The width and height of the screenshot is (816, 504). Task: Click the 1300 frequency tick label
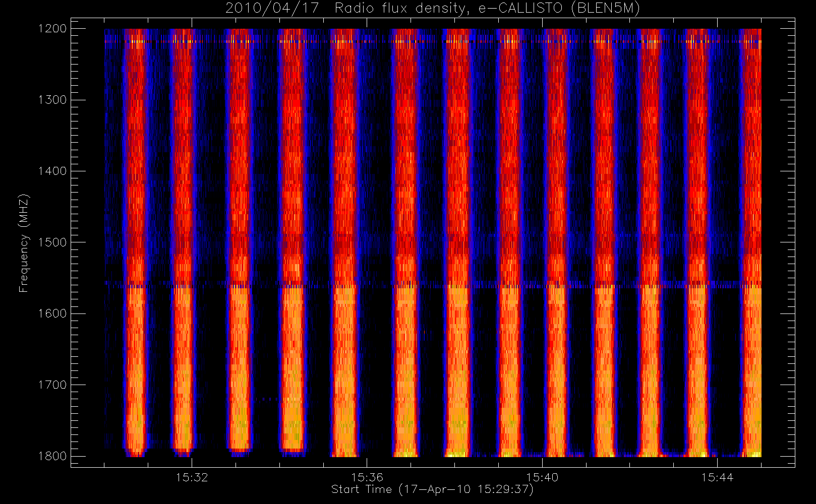[52, 100]
